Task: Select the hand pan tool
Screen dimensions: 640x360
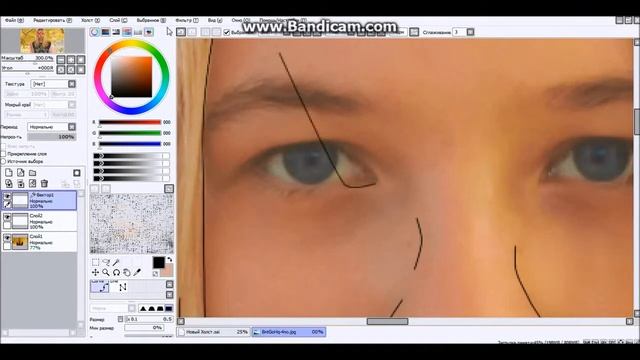Action: pos(127,272)
